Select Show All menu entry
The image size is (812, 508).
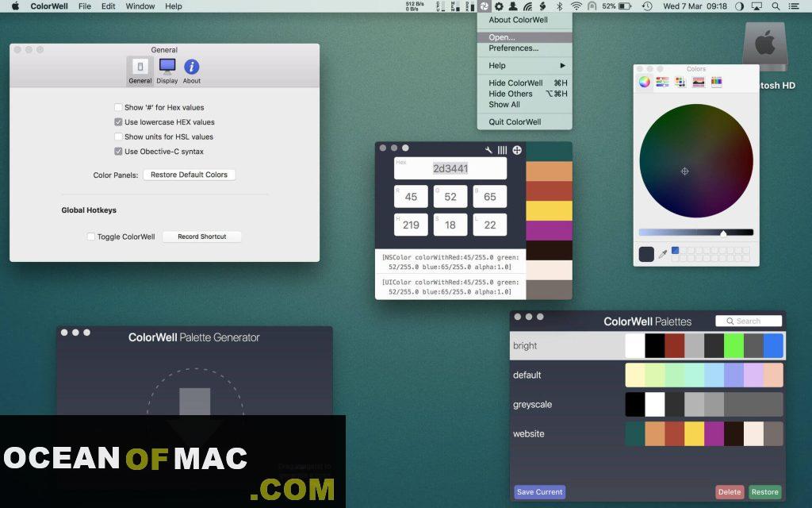click(525, 105)
